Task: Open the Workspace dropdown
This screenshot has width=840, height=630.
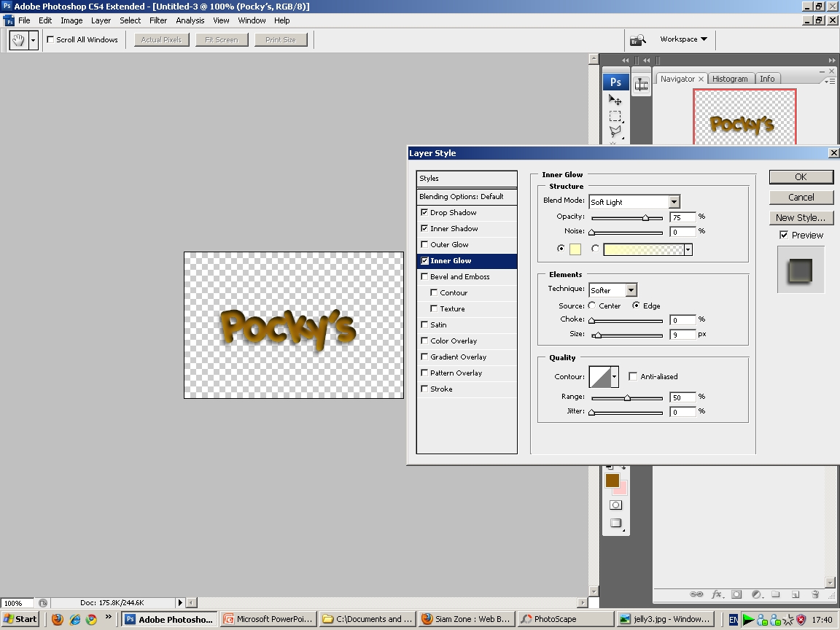Action: (683, 39)
